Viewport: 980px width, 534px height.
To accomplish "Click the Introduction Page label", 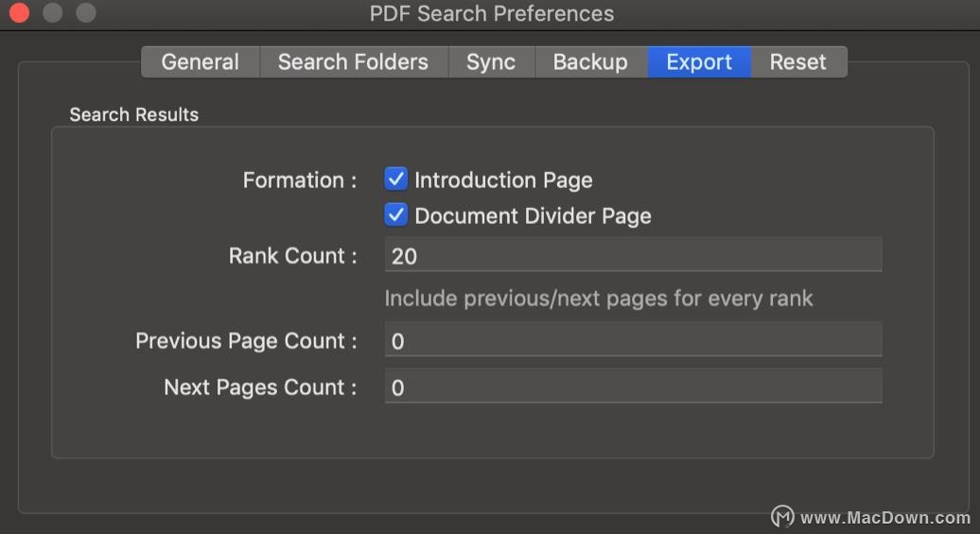I will [504, 180].
